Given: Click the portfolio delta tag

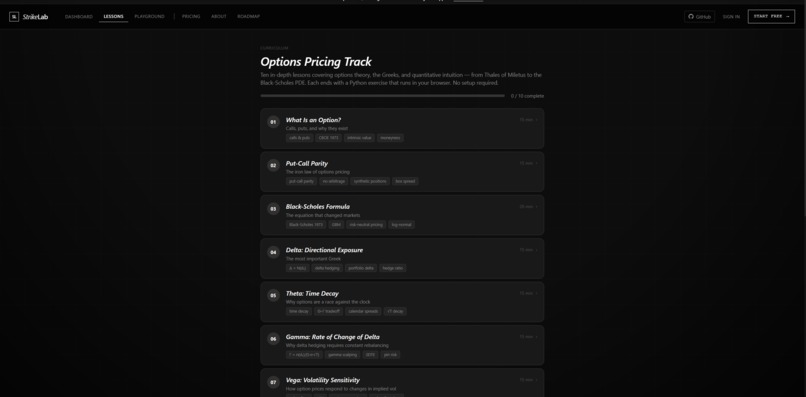Looking at the screenshot, I should tap(361, 268).
